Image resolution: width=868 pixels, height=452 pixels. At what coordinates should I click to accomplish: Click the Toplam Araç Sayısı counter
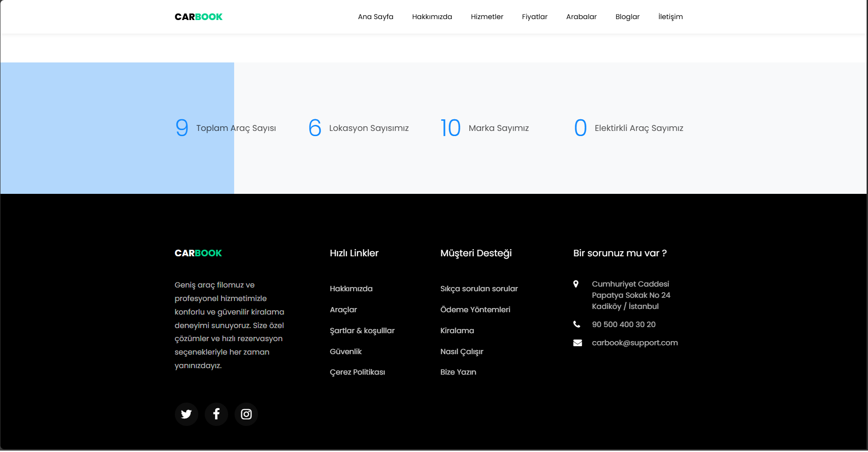pyautogui.click(x=226, y=128)
